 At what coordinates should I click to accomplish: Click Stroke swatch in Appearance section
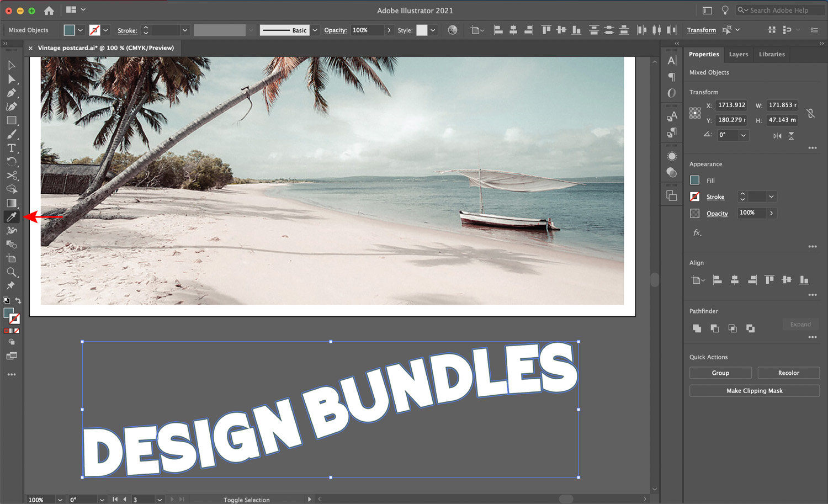click(x=695, y=197)
